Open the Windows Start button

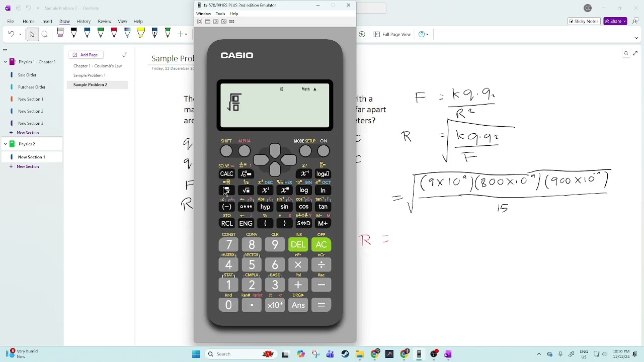tap(196, 354)
